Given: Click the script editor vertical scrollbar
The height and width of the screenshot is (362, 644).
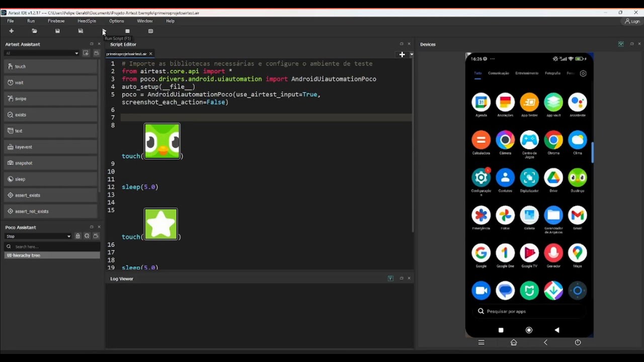Looking at the screenshot, I should tap(414, 146).
